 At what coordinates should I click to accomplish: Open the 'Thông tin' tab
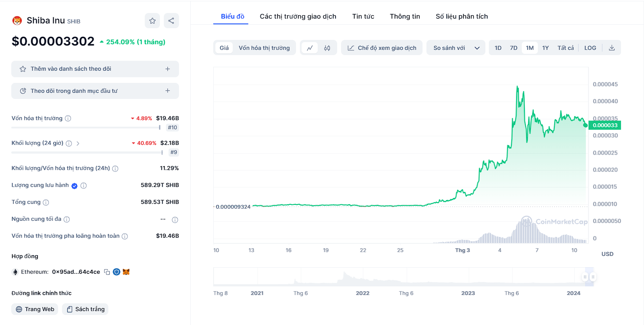pyautogui.click(x=405, y=16)
